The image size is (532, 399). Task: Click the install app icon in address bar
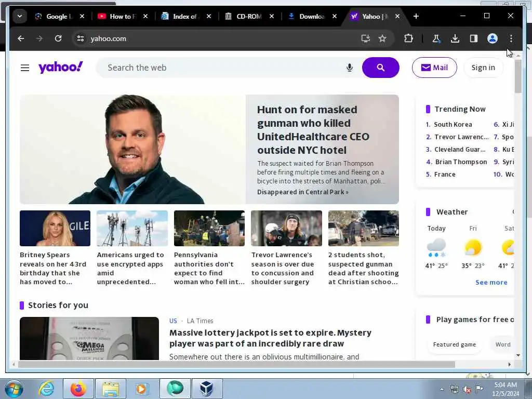coord(365,38)
